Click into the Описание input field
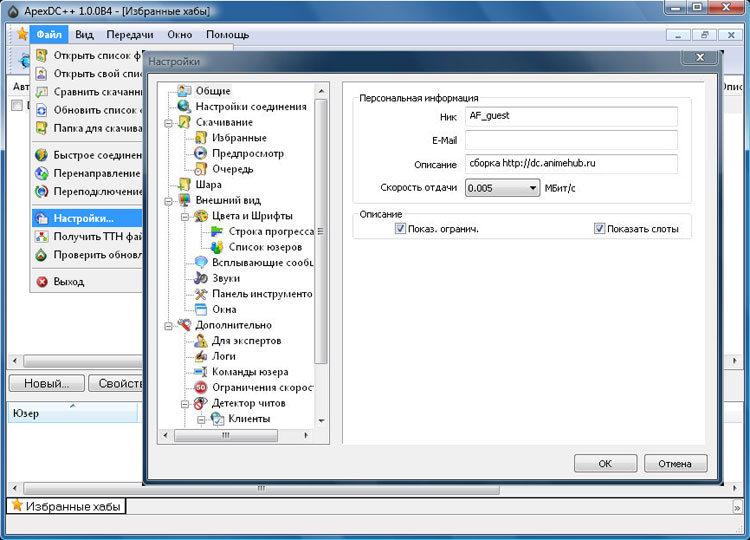The width and height of the screenshot is (750, 540). [x=571, y=164]
